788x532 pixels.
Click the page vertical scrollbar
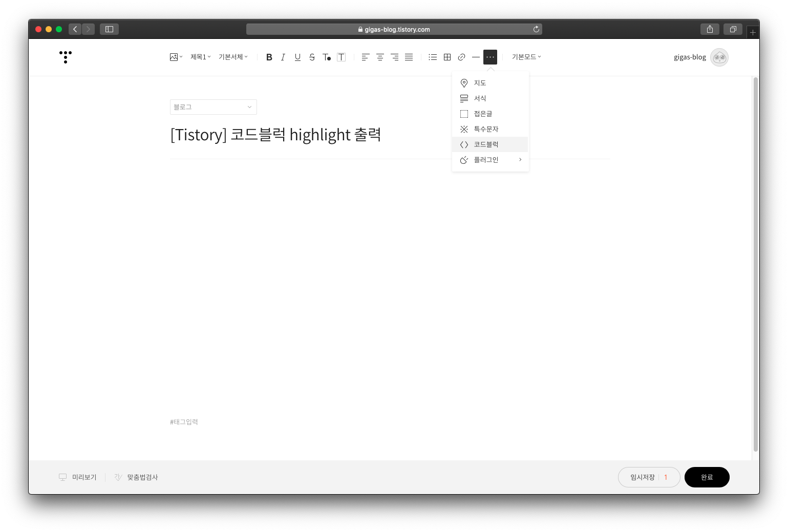(755, 264)
